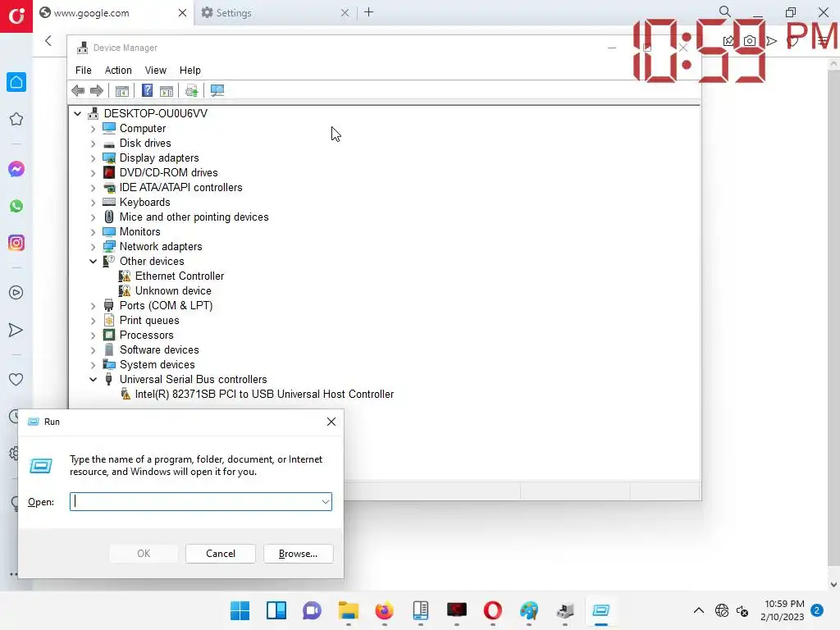Collapse the Other devices category

tap(94, 262)
